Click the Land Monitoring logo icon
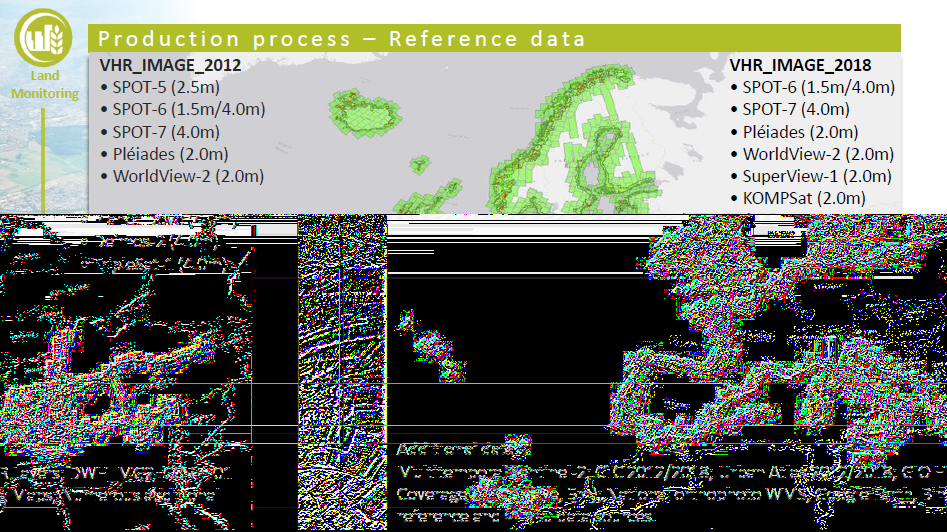 tap(43, 37)
